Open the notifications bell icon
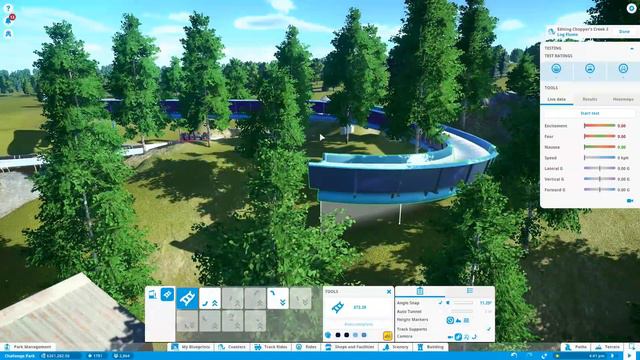The height and width of the screenshot is (360, 640). [9, 20]
